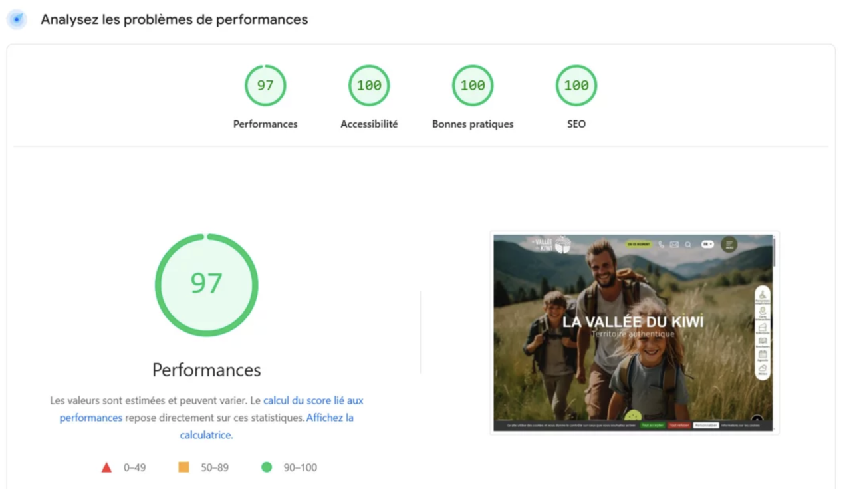Image resolution: width=851 pixels, height=504 pixels.
Task: Click the orange square 50–89 legend icon
Action: pyautogui.click(x=183, y=467)
